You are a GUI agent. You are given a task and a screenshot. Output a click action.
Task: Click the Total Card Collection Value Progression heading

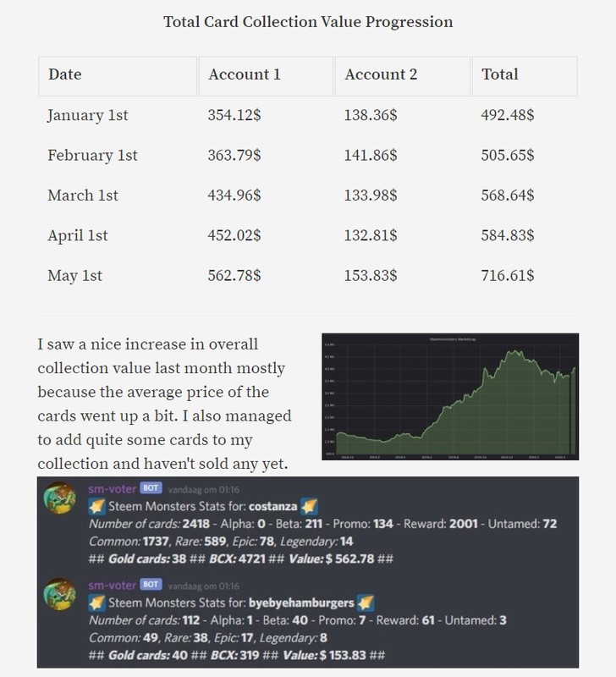click(x=308, y=22)
